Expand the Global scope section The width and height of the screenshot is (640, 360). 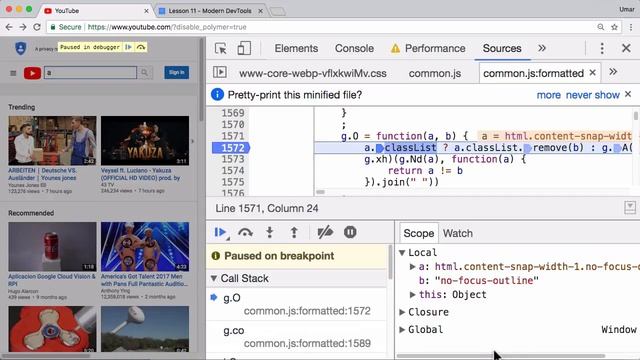[402, 329]
